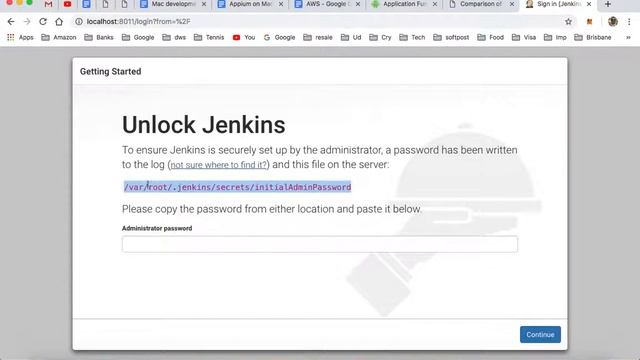Screen dimensions: 640x360
Task: Open the Apps grid shortcut
Action: click(20, 37)
